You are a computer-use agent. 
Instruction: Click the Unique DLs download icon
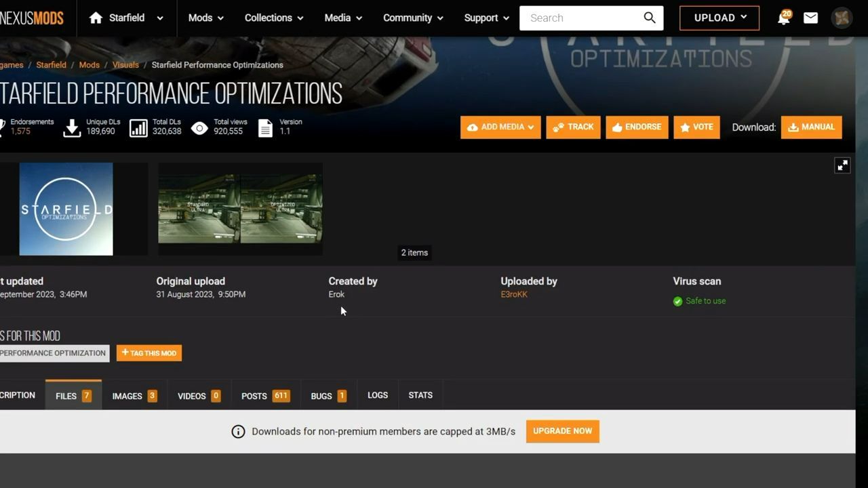point(72,128)
